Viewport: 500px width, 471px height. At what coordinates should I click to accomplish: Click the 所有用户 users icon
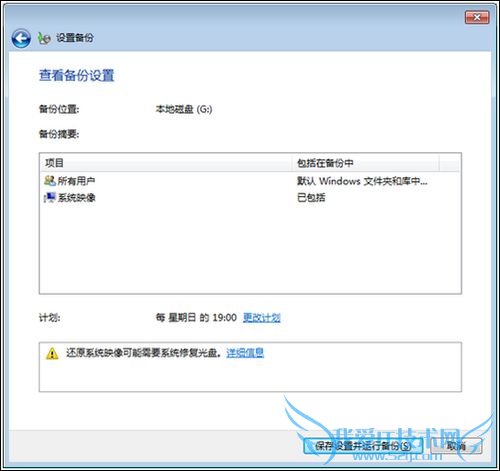pyautogui.click(x=50, y=181)
